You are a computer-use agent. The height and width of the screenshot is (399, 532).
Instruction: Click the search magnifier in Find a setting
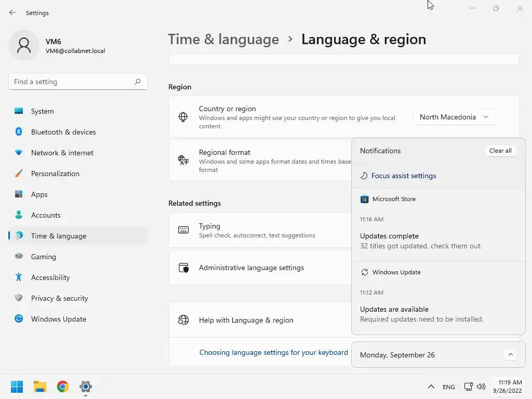coord(138,82)
